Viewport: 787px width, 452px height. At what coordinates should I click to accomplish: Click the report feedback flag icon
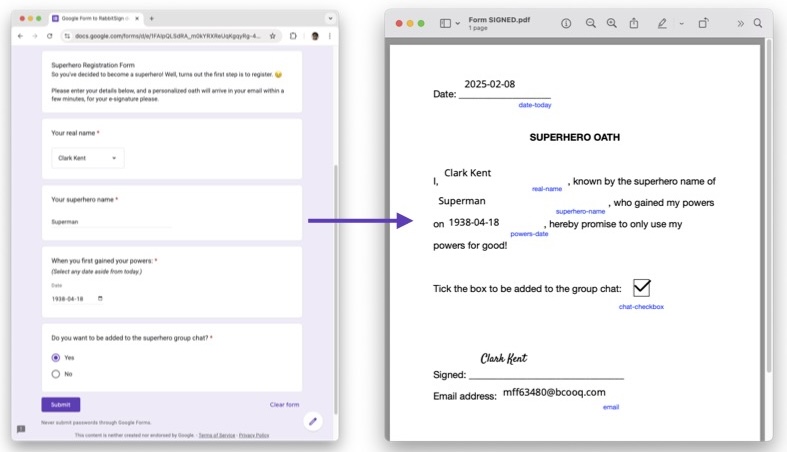point(21,429)
